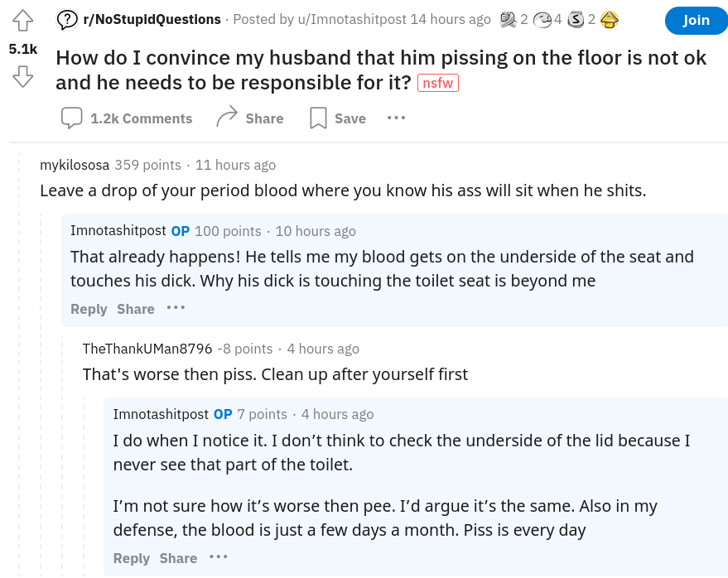This screenshot has width=728, height=578.
Task: Upvote the post with the up arrow
Action: [22, 21]
